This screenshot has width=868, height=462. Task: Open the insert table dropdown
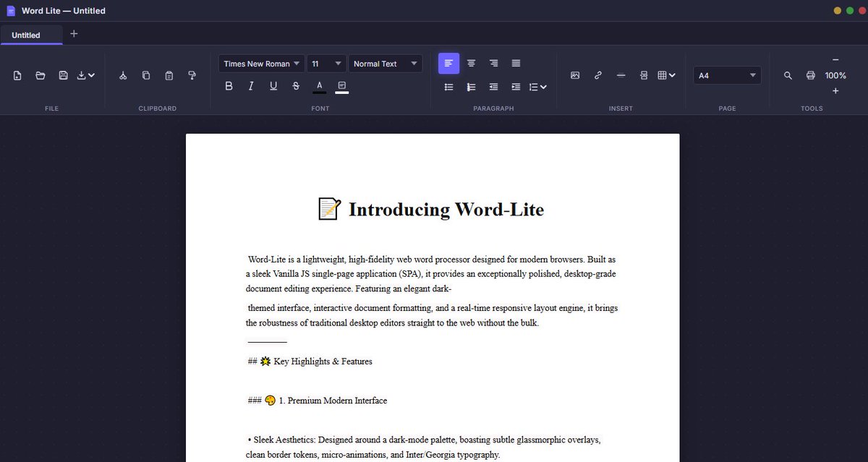pos(666,75)
